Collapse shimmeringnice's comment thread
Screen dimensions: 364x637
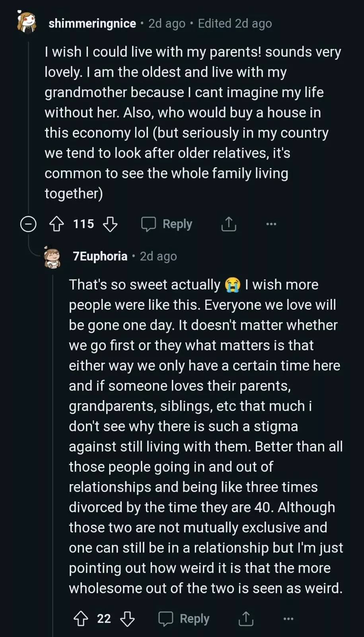[28, 224]
